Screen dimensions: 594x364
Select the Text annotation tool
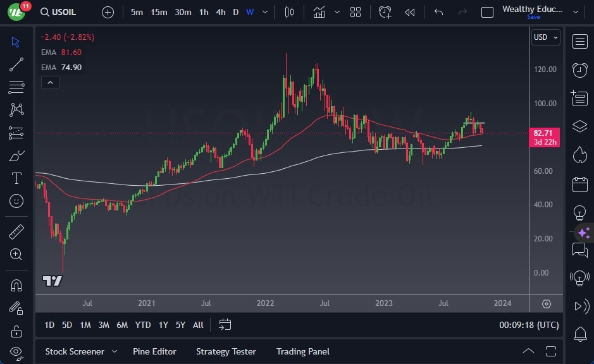click(x=16, y=178)
